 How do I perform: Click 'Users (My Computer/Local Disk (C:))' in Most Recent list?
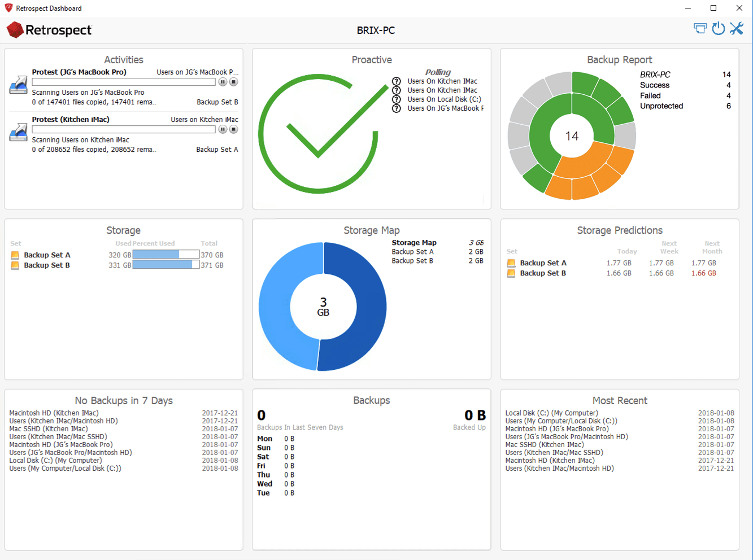tap(562, 421)
